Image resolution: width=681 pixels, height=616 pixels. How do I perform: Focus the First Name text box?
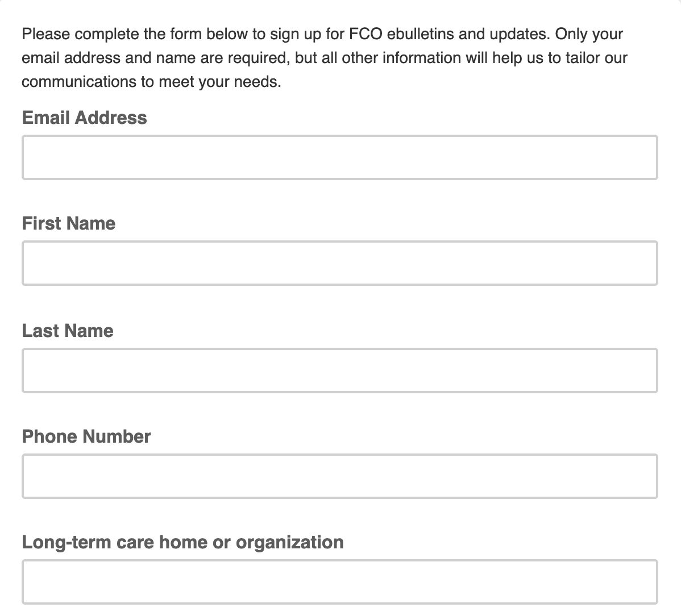coord(339,263)
